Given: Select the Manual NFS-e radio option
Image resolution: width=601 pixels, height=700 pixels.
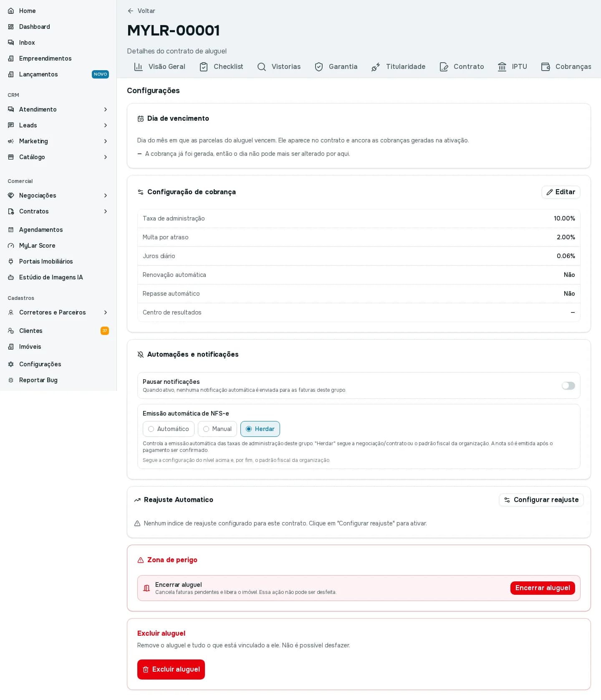Looking at the screenshot, I should 217,429.
